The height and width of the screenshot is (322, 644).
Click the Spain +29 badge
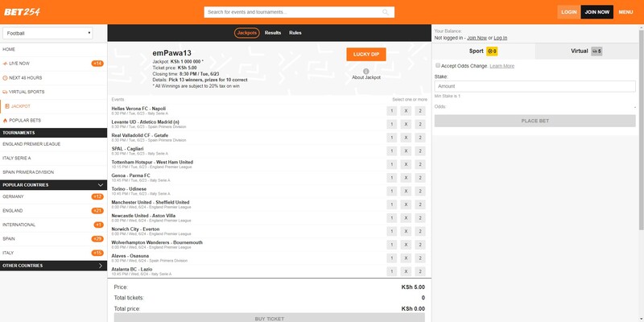pyautogui.click(x=97, y=238)
